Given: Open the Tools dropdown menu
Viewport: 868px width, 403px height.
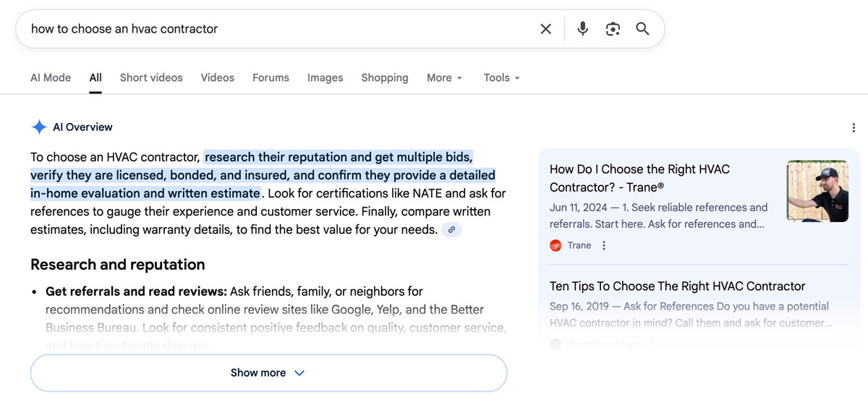Looking at the screenshot, I should pos(501,77).
